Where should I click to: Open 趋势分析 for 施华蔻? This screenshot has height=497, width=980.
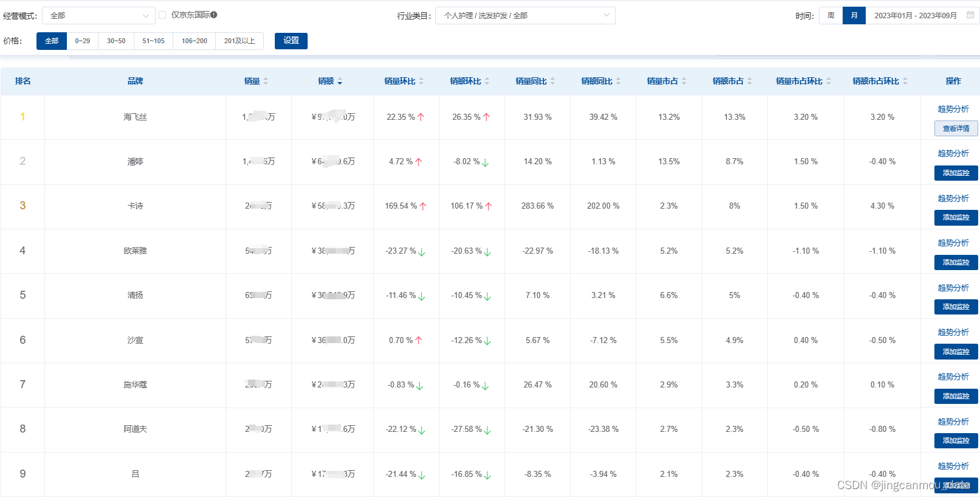(953, 377)
